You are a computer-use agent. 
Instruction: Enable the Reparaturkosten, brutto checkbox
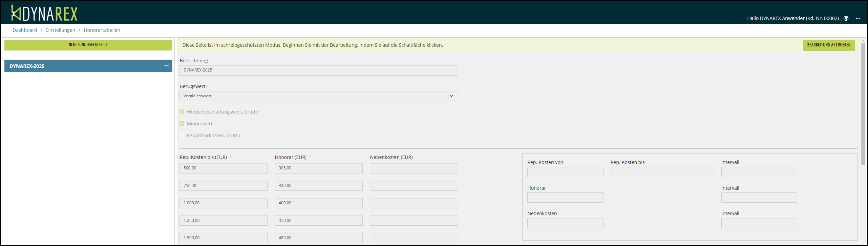[182, 136]
